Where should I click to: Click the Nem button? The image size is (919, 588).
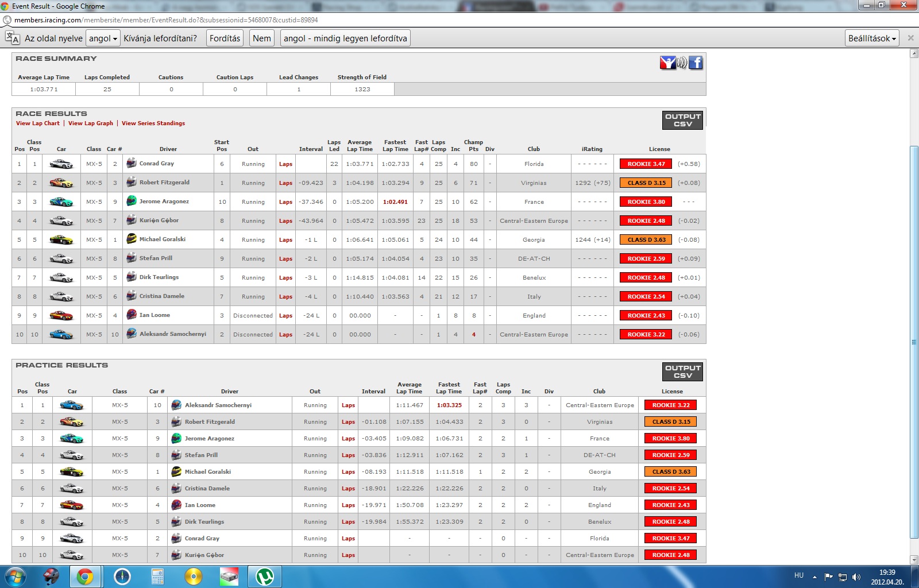point(261,38)
